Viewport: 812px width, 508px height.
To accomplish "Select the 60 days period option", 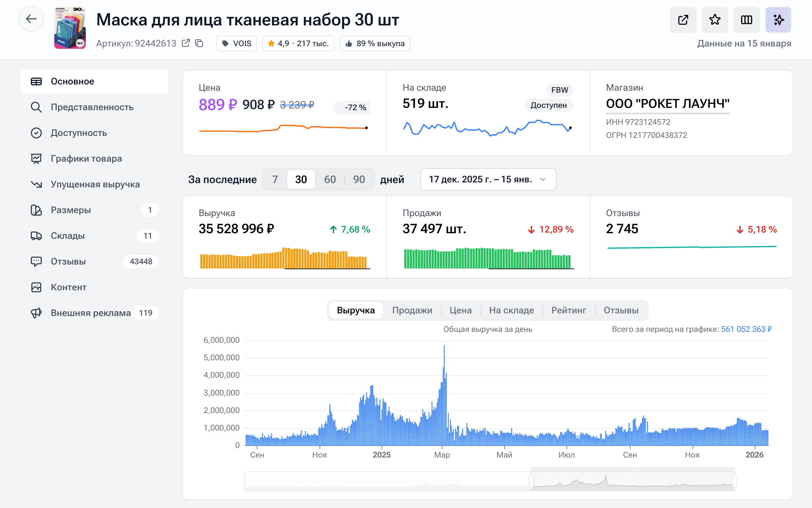I will pos(330,179).
